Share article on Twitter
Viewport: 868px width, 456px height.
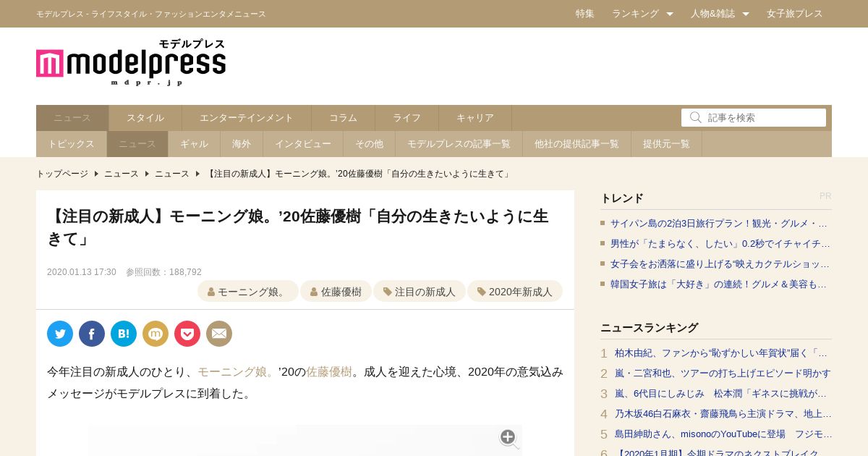tap(60, 334)
